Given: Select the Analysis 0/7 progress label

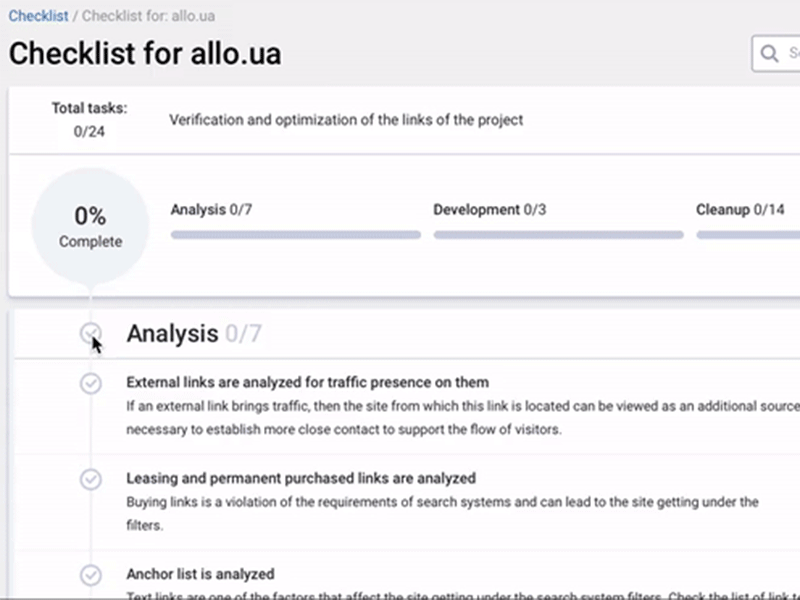Looking at the screenshot, I should [x=211, y=210].
